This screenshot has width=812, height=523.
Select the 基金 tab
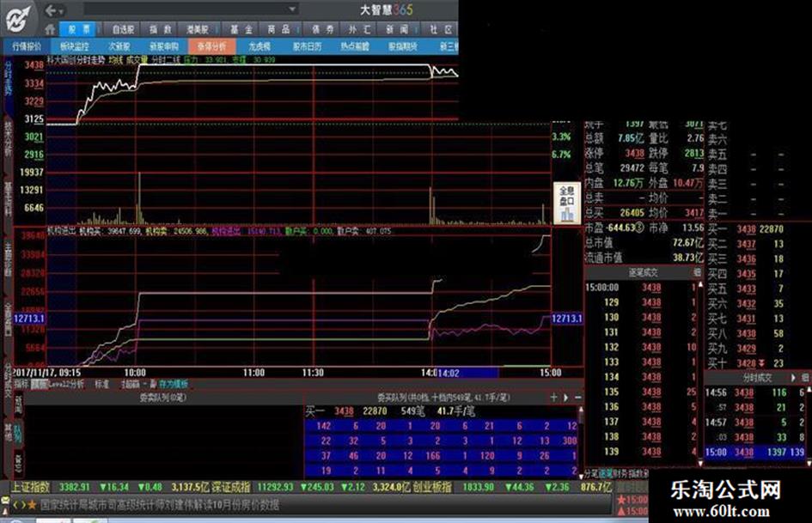tap(241, 29)
